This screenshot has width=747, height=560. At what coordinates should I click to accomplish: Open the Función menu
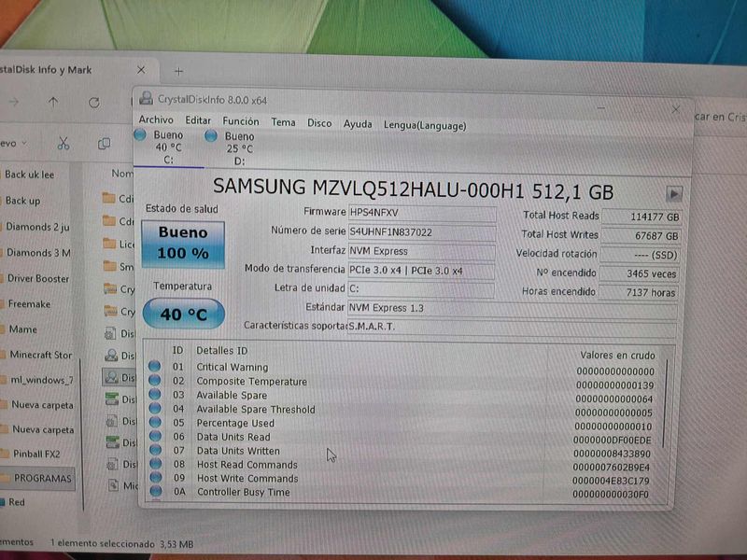click(241, 121)
